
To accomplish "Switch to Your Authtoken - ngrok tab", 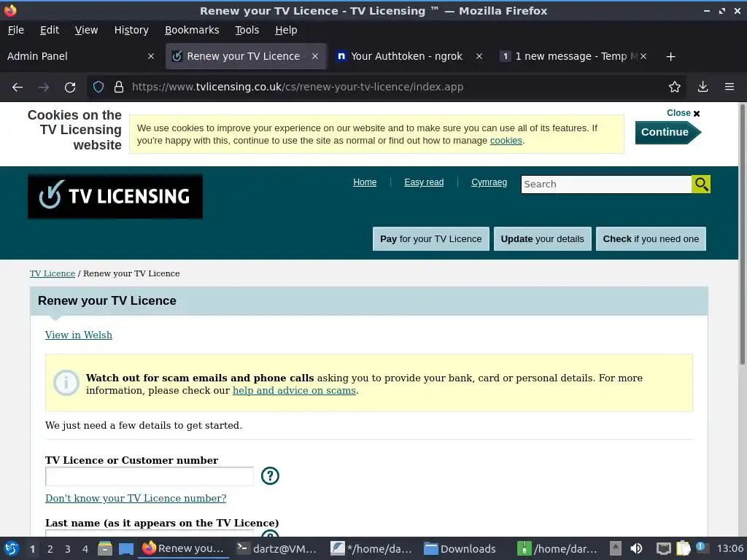I will [x=410, y=57].
